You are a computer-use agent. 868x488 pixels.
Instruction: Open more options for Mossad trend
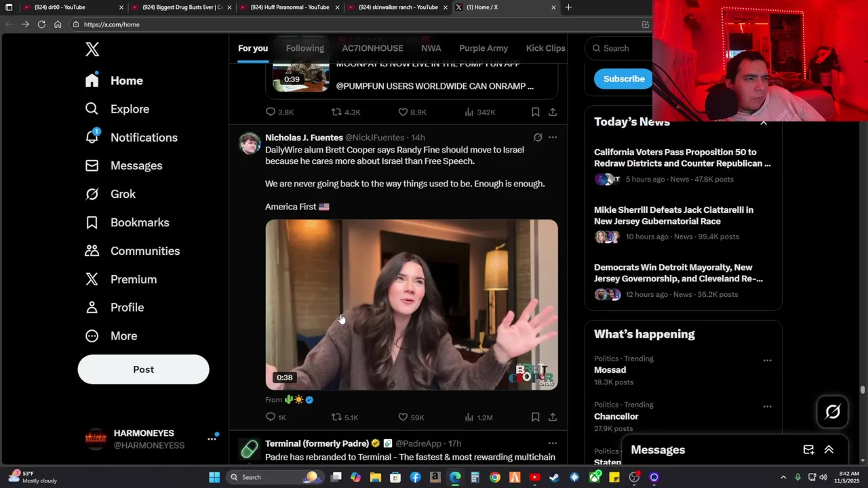coord(767,361)
